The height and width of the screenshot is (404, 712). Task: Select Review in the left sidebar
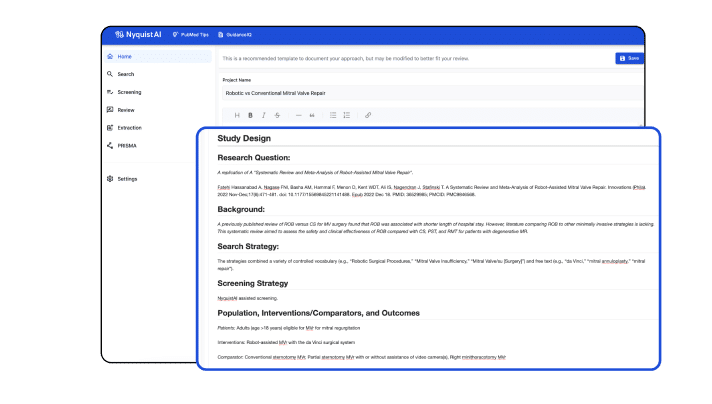point(126,110)
